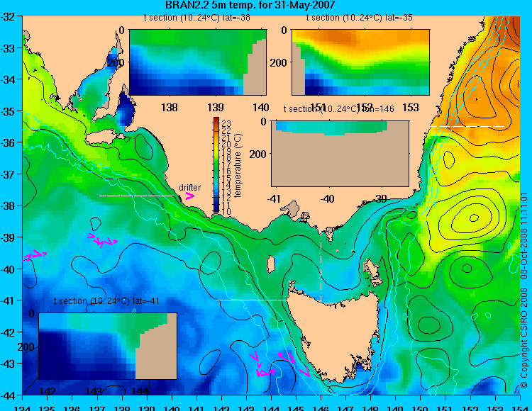Image resolution: width=532 pixels, height=411 pixels.
Task: Click the vertical white dashed line at lon 146
Action: 321,261
